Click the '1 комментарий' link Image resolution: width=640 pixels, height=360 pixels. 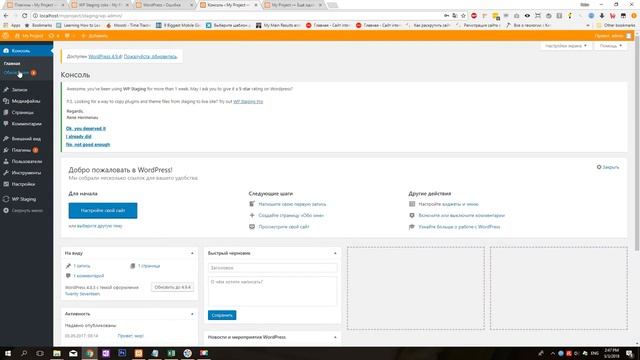[89, 276]
